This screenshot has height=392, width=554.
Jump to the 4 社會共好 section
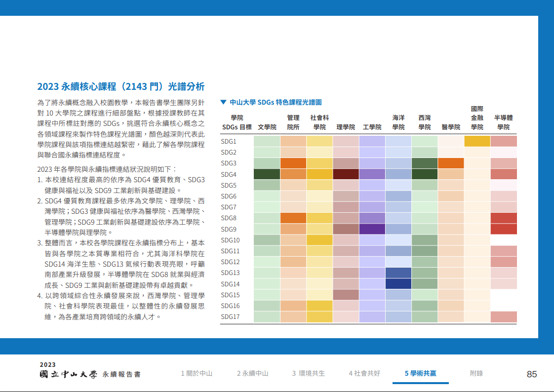tap(364, 373)
